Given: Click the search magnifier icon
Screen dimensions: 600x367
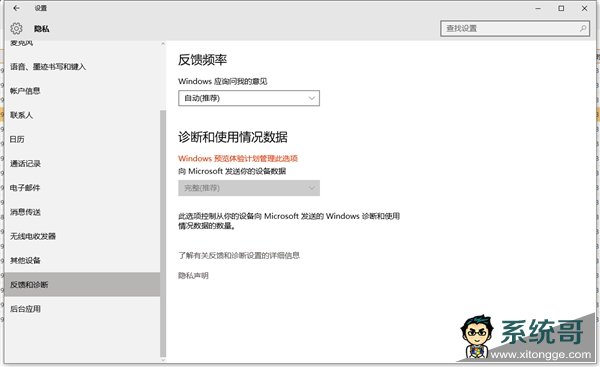Looking at the screenshot, I should 583,28.
